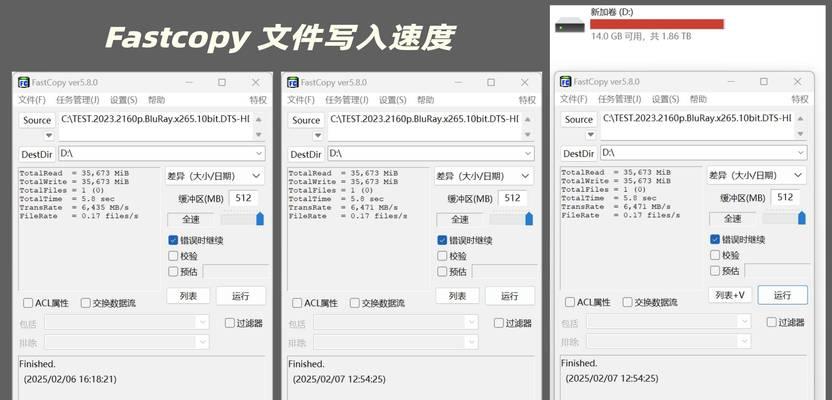Expand DestDir D:\ combo box in right window

click(x=801, y=153)
